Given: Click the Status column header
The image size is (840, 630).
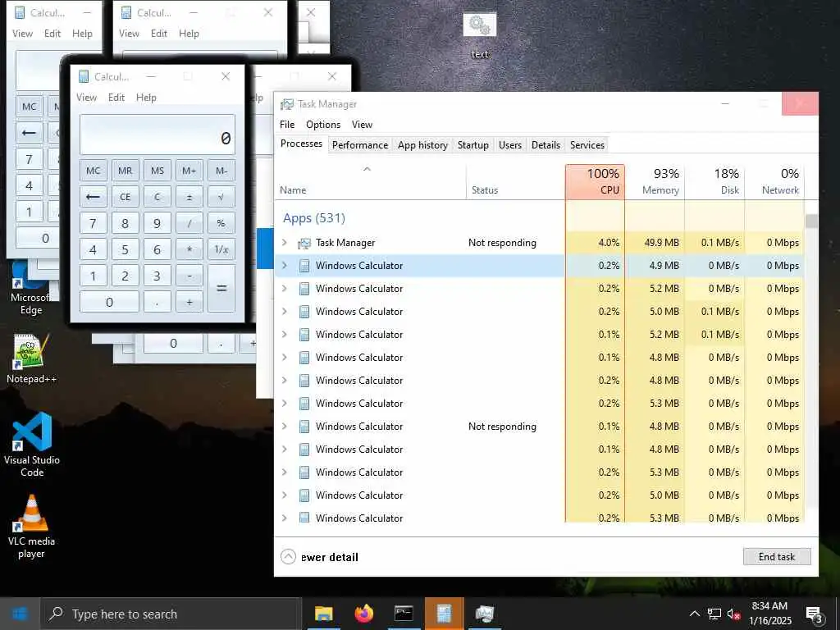Looking at the screenshot, I should 516,182.
